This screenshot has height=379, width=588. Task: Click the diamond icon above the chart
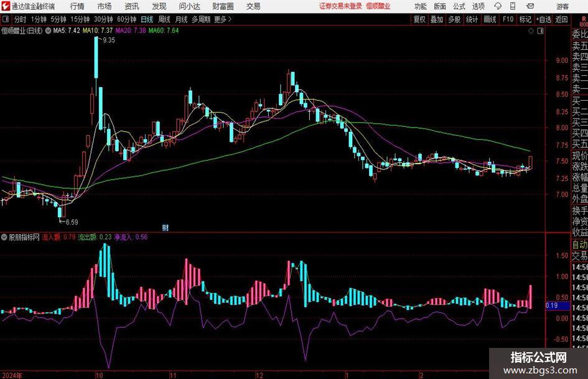pyautogui.click(x=531, y=31)
